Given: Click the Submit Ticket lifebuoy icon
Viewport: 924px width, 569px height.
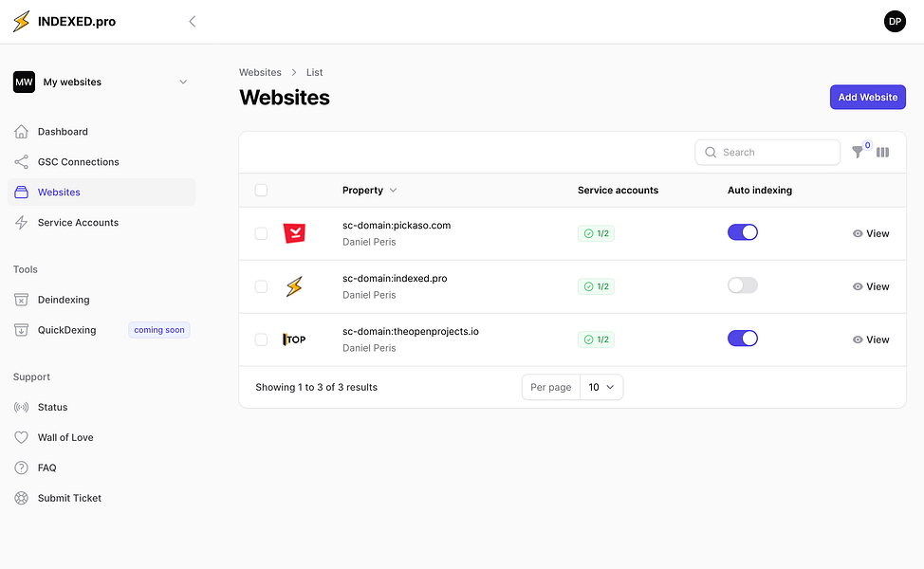Looking at the screenshot, I should [x=21, y=498].
